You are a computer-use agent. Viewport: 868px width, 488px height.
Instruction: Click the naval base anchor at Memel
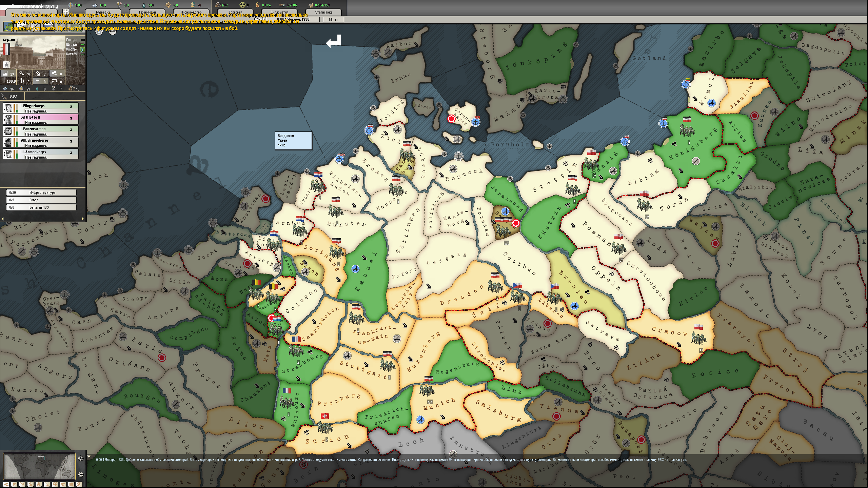pyautogui.click(x=686, y=84)
